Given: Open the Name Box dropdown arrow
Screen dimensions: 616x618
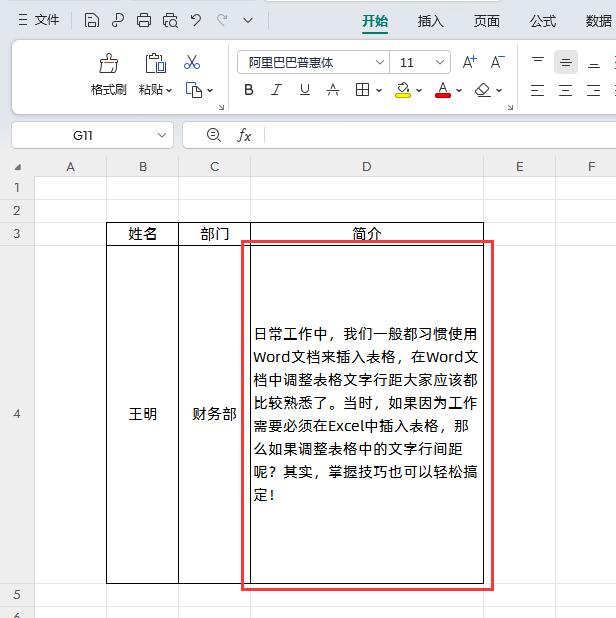Looking at the screenshot, I should click(x=162, y=135).
